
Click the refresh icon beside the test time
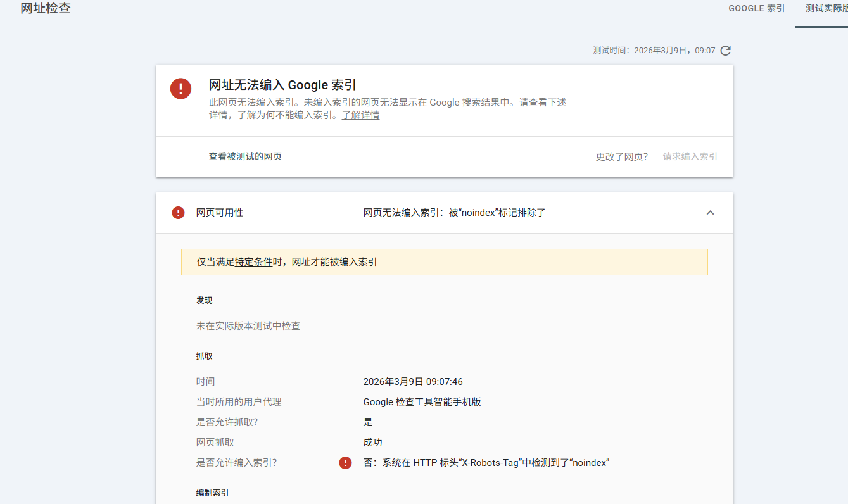tap(726, 51)
